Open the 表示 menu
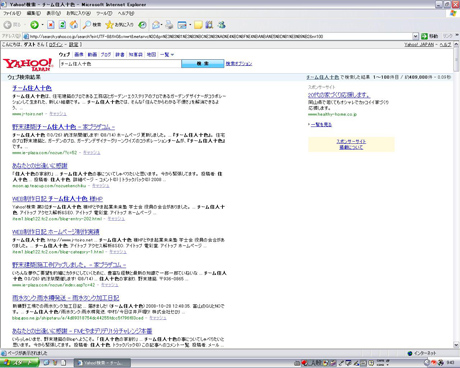 point(53,13)
